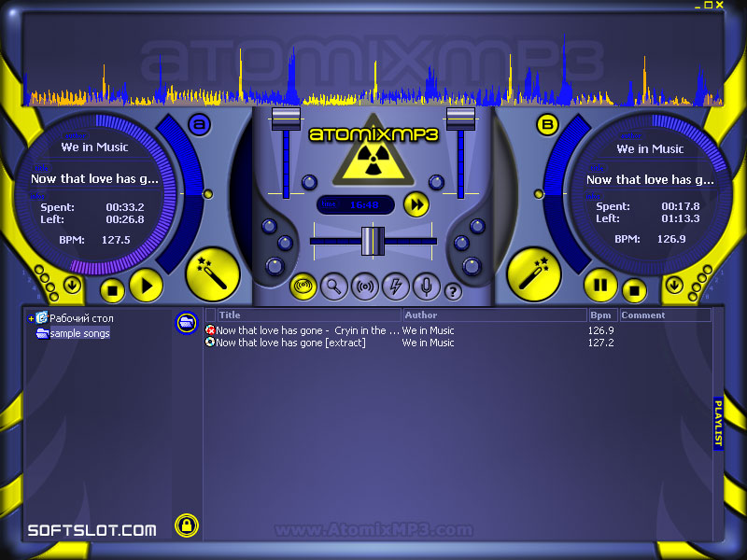Toggle the yellow lock icon at bottom
The width and height of the screenshot is (747, 560).
pos(187,525)
